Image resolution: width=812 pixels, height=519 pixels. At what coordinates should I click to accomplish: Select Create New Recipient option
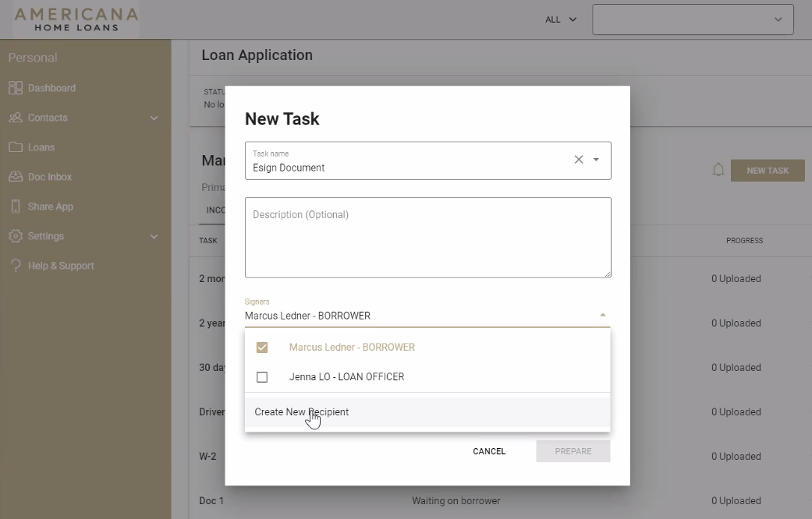point(302,412)
